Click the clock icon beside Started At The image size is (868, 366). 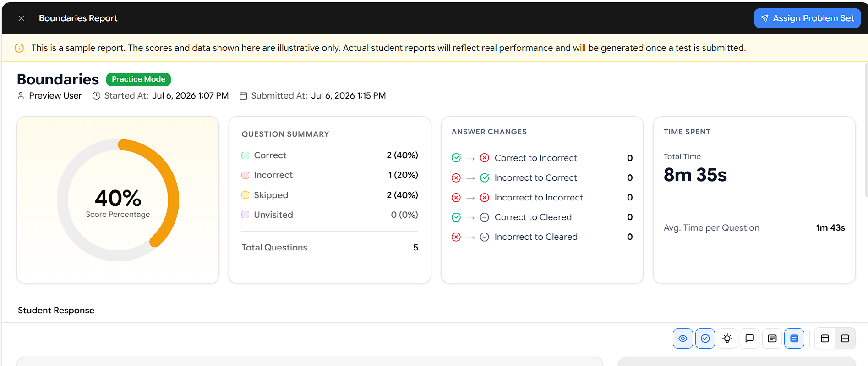pyautogui.click(x=96, y=96)
